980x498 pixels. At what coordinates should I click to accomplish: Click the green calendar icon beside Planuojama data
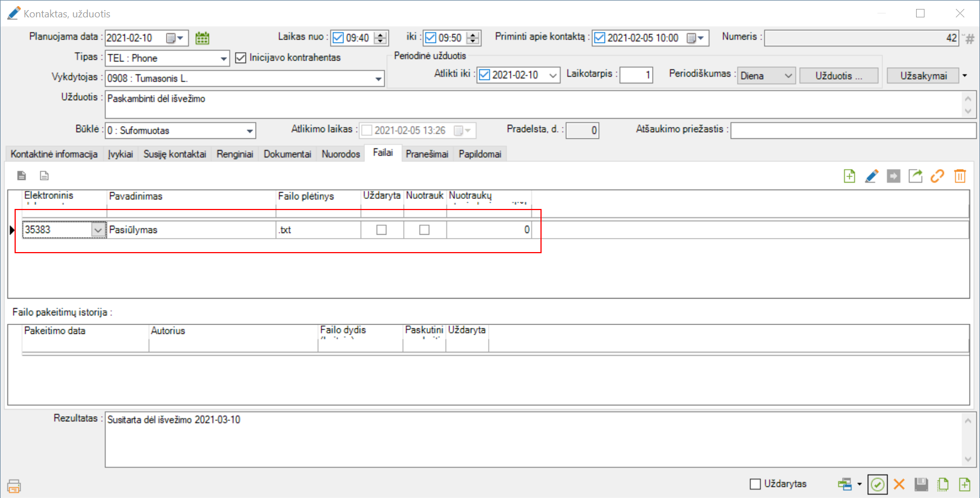(202, 38)
